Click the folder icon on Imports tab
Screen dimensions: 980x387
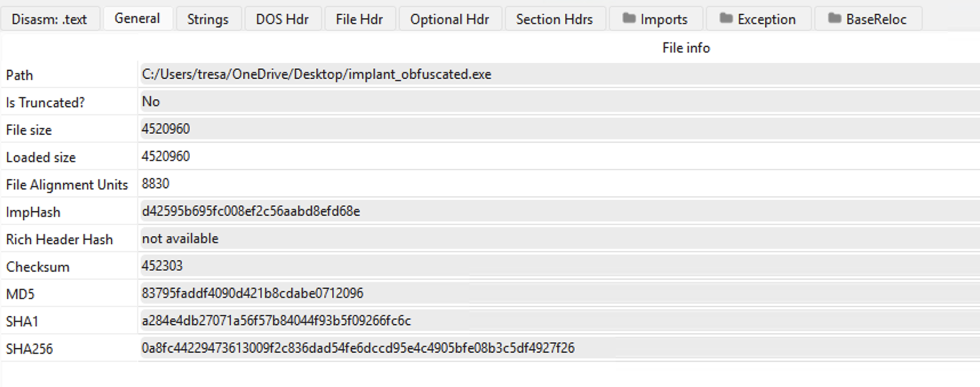[629, 18]
